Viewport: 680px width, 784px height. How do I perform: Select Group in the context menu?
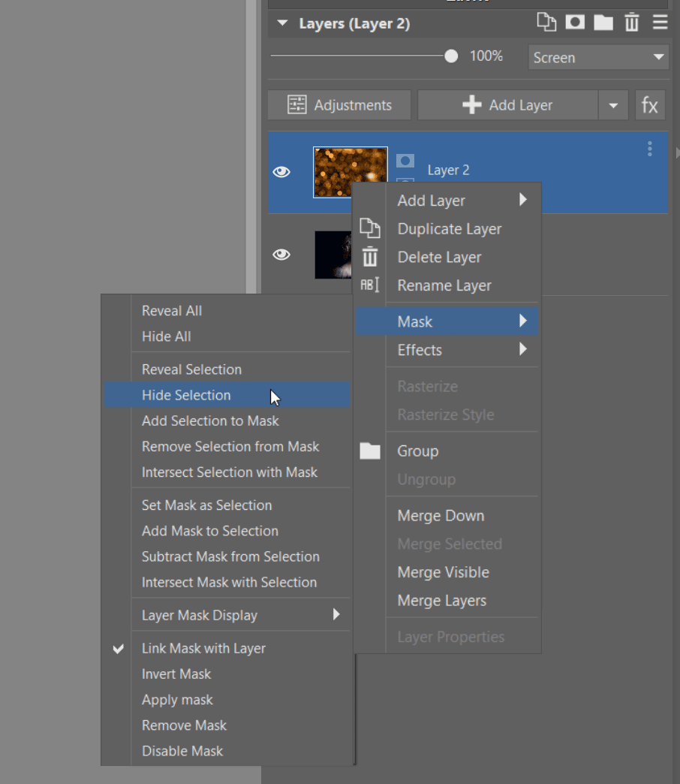[x=418, y=451]
